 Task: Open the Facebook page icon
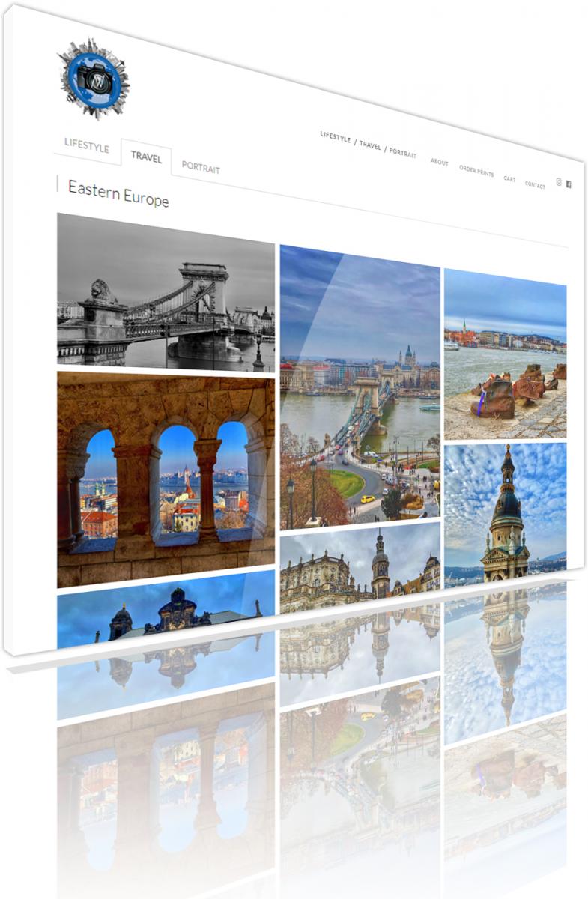pos(569,184)
